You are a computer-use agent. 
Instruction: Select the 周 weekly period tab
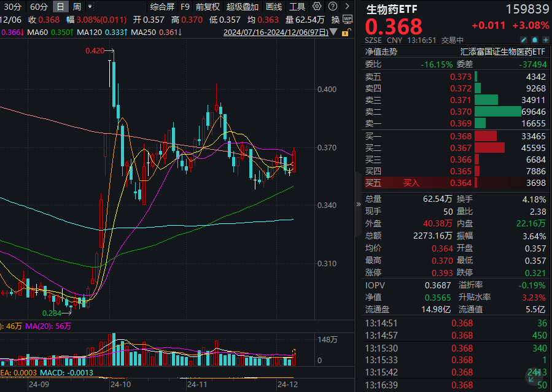click(77, 7)
